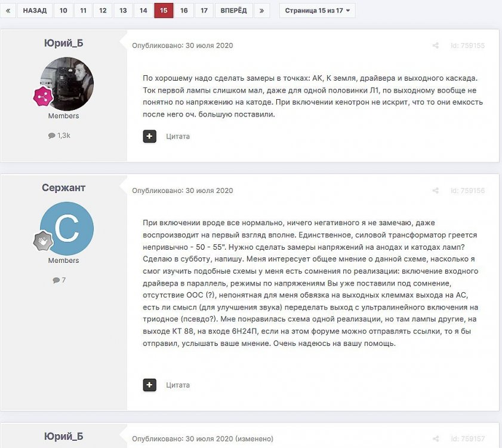Click the share icon on post 759155
Viewport: 502px width, 448px height.
coord(435,45)
